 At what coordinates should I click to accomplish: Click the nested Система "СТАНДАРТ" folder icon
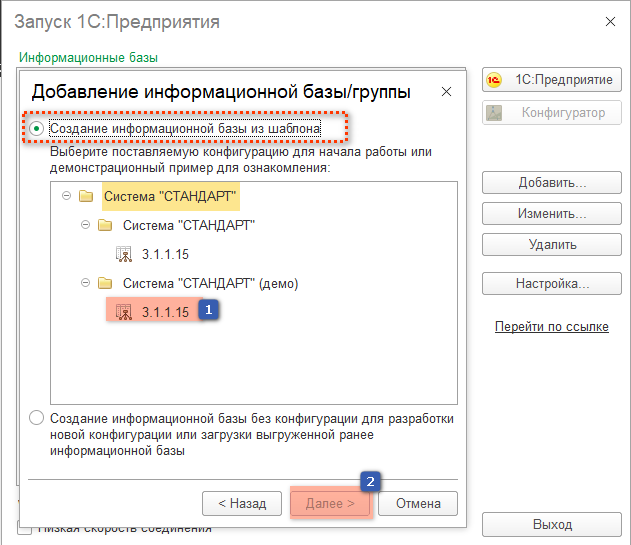[x=105, y=225]
